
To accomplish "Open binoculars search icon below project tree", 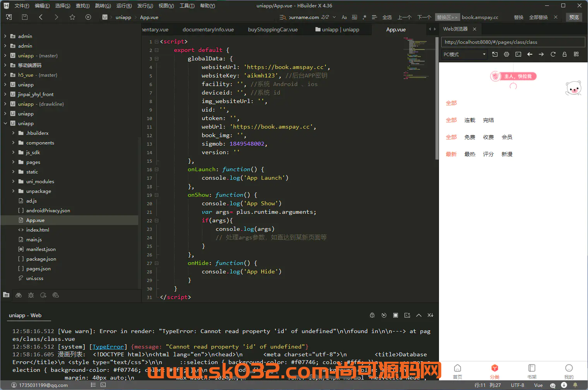I will pos(19,295).
